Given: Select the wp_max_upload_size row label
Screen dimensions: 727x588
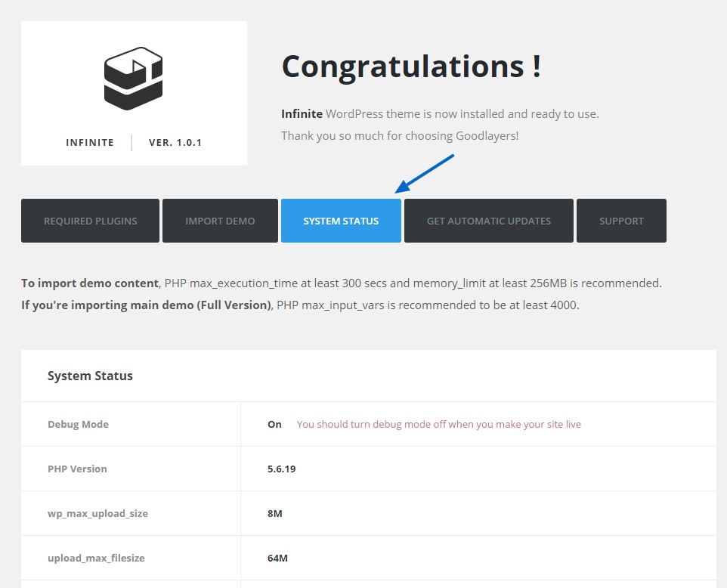Looking at the screenshot, I should pos(97,513).
